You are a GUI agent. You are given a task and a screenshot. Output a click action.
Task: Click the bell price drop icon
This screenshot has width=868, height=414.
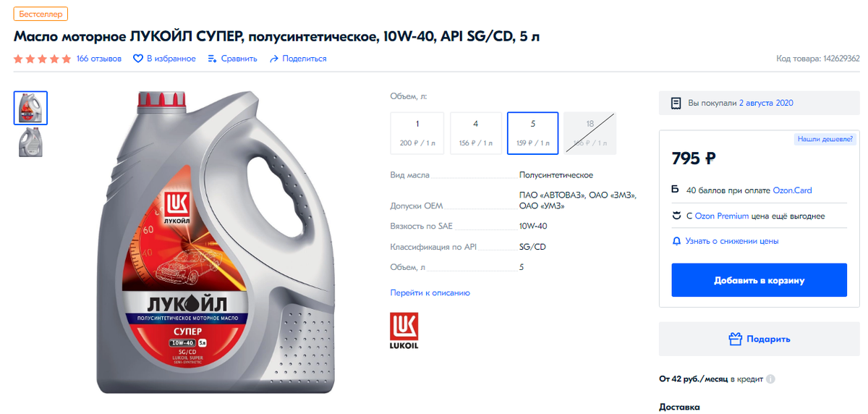676,241
